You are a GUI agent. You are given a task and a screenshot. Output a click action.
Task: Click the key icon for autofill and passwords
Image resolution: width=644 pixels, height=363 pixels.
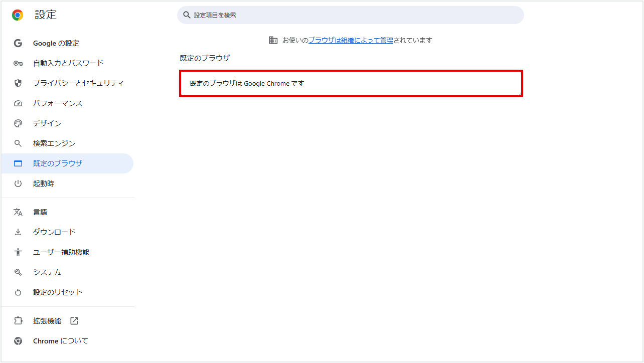click(x=18, y=63)
